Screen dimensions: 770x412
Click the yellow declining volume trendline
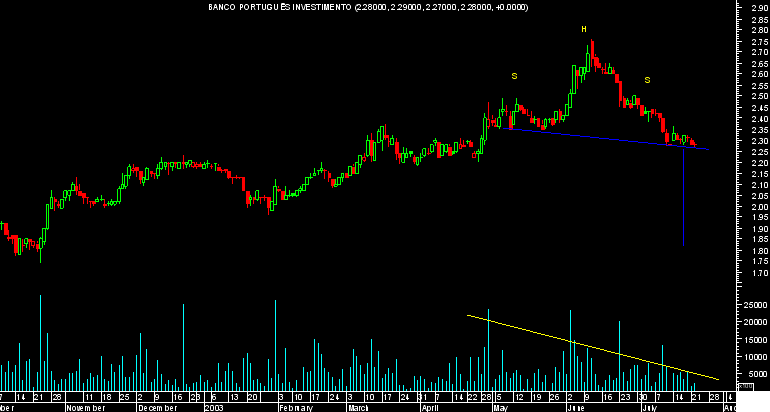pos(593,347)
